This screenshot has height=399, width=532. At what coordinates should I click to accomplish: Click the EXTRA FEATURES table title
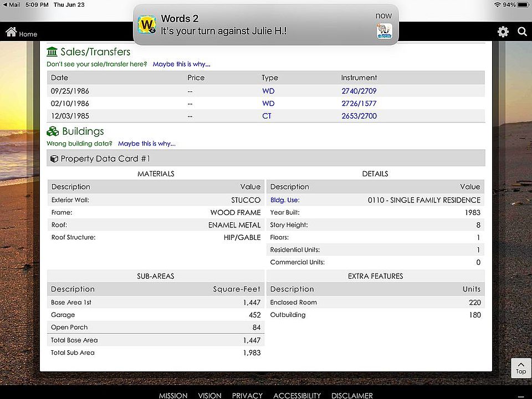click(376, 276)
